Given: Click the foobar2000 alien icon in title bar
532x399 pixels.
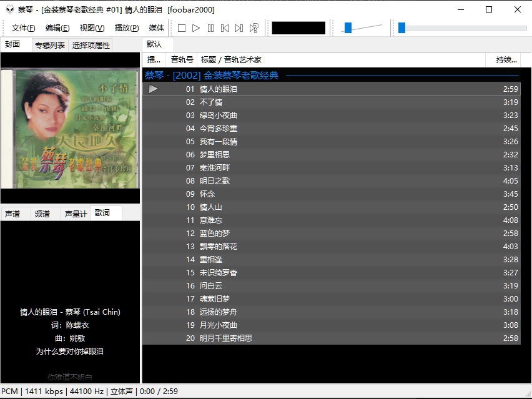Looking at the screenshot, I should (10, 9).
